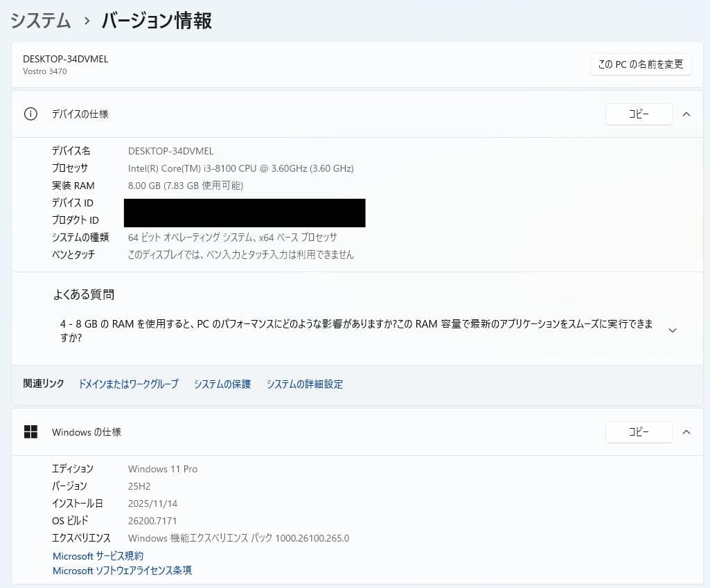Screen dimensions: 710x588
Task: Open the Microsoft ソフトウェアライセンス条項 link
Action: 122,571
